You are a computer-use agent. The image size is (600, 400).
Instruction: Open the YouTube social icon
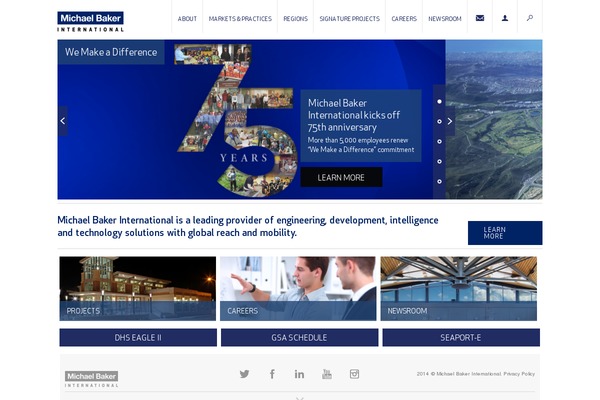(327, 374)
